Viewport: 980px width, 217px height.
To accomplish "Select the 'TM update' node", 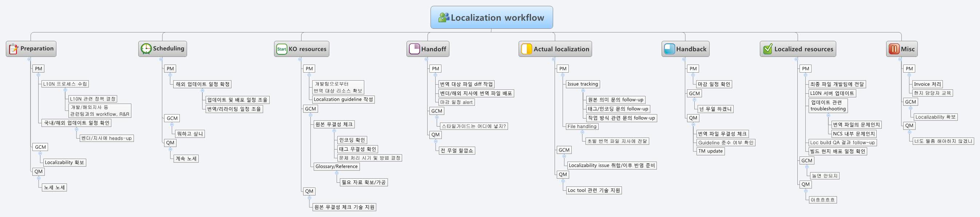I will point(710,151).
